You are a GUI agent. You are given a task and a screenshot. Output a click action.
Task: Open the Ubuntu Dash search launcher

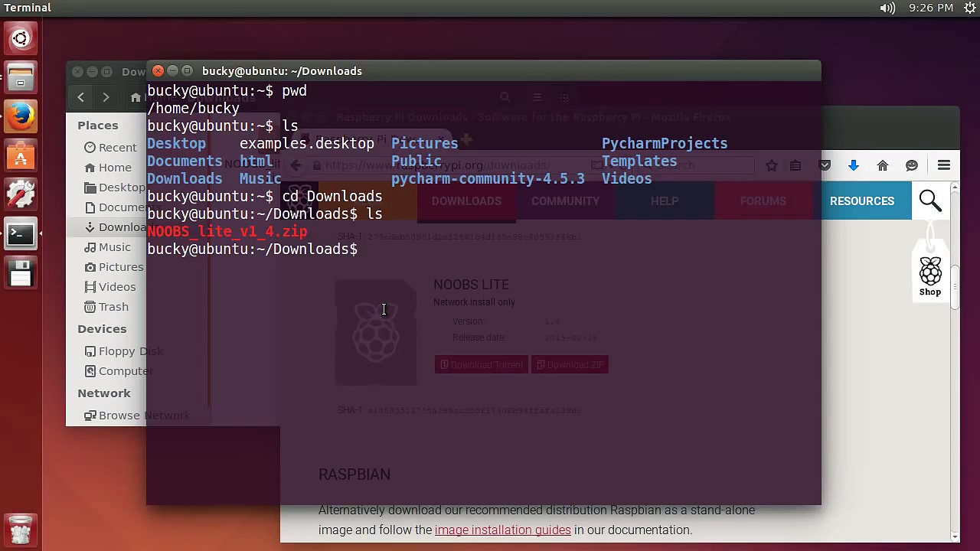[x=21, y=37]
